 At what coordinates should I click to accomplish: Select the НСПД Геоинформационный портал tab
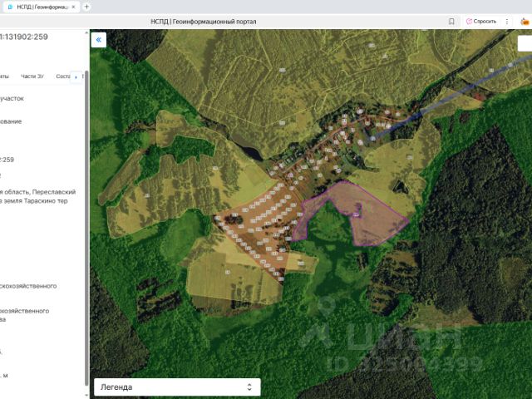coord(41,7)
